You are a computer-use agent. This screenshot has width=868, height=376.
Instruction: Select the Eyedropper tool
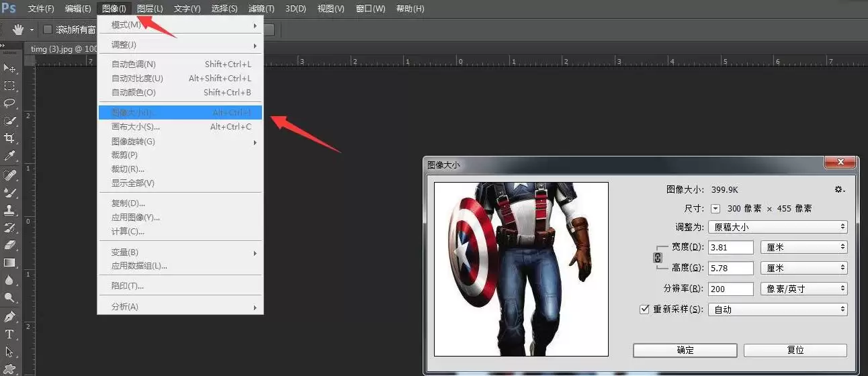pos(9,156)
